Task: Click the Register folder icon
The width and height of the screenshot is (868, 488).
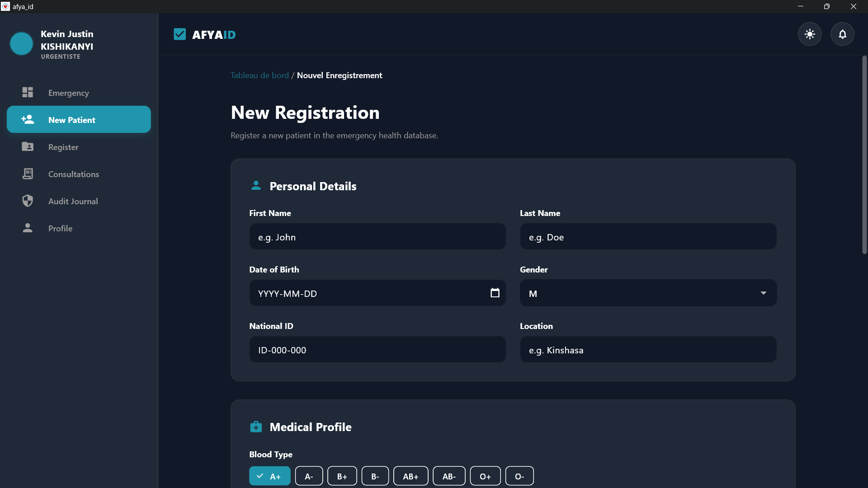Action: 28,146
